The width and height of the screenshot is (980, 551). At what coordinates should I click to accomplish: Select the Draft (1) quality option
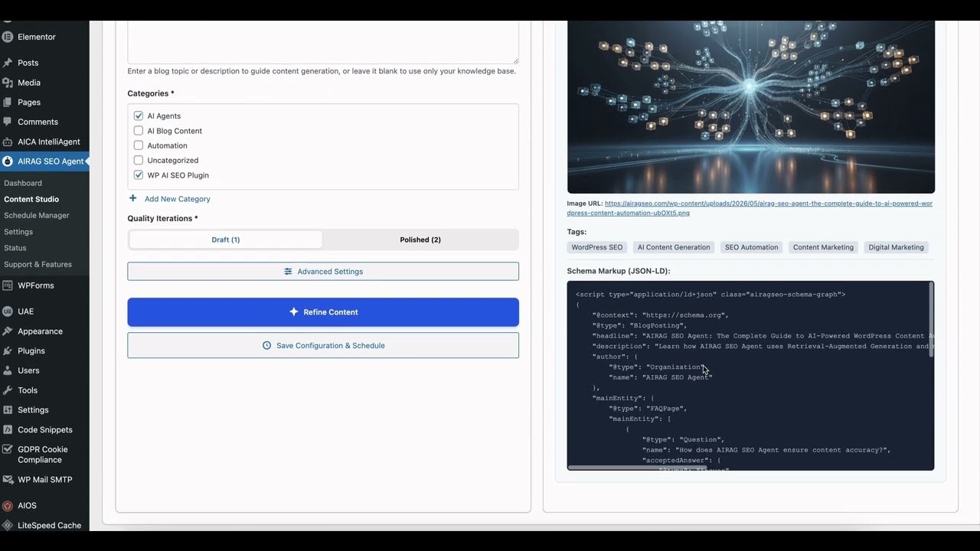(226, 240)
